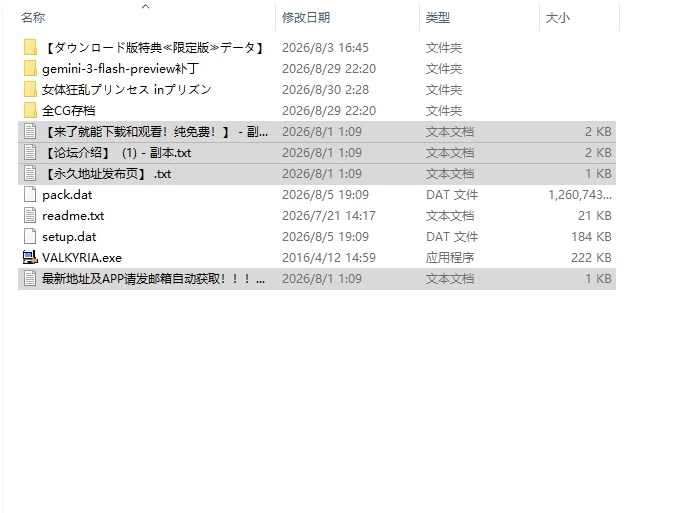
Task: Select the 女体狂乱プリンセス inプリズン folder name
Action: 127,90
